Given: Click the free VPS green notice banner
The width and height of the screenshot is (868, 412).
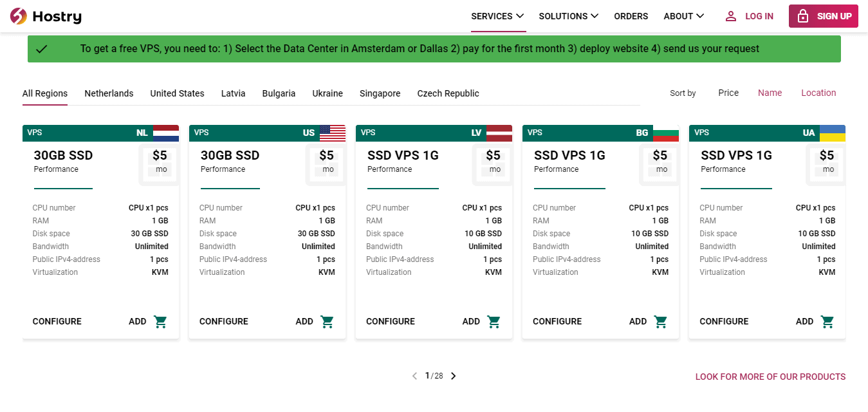Looking at the screenshot, I should pos(434,49).
